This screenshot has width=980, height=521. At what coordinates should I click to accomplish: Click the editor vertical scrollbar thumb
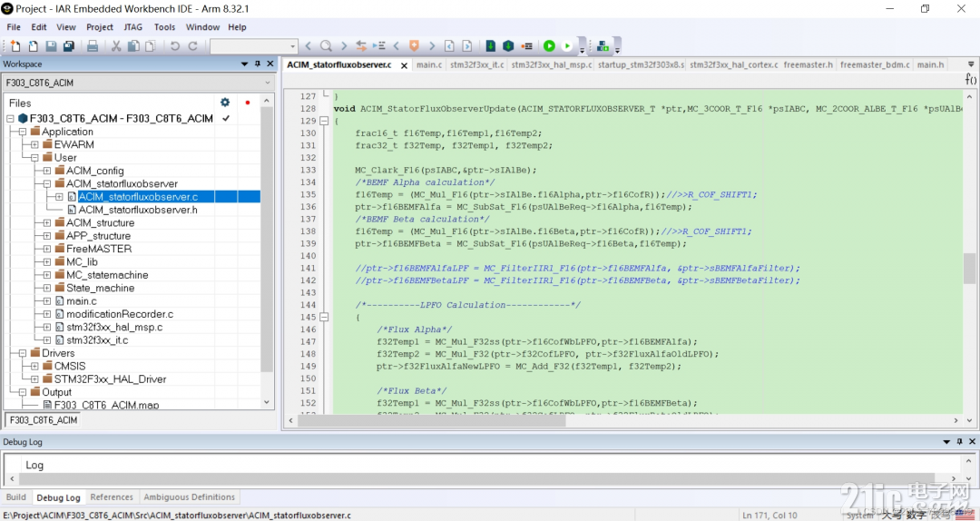(969, 269)
